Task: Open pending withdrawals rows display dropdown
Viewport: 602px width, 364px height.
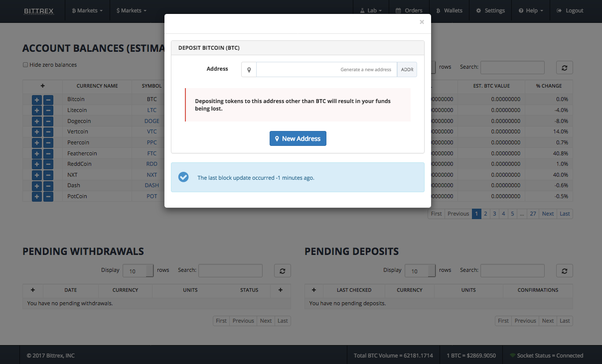Action: [139, 271]
